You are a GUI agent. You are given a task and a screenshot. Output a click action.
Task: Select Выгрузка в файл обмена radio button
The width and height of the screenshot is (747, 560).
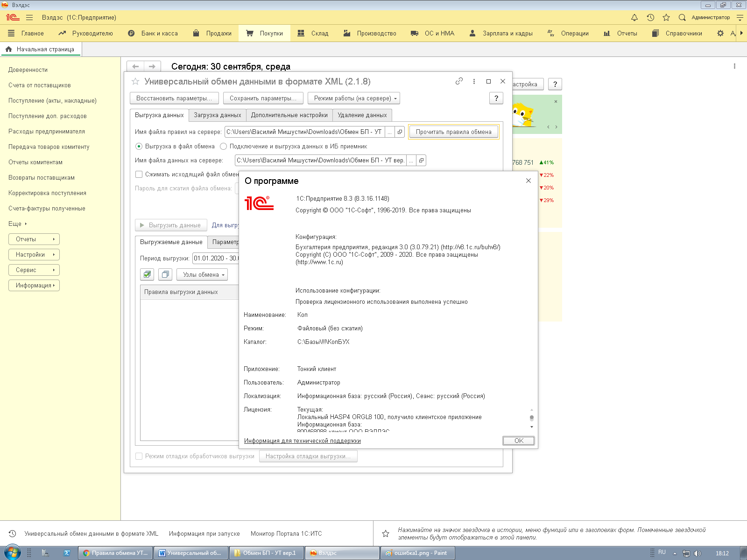click(139, 146)
